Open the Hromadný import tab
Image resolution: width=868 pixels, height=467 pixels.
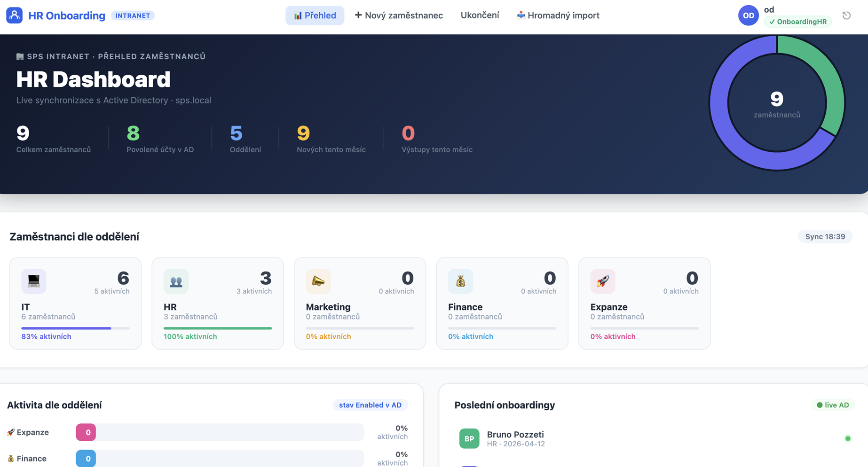point(558,16)
